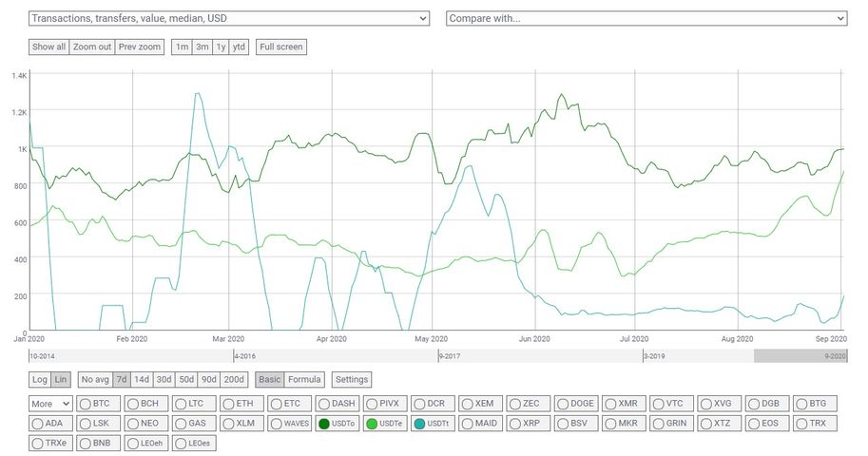
Task: Open the Transactions metric dropdown
Action: (x=230, y=18)
